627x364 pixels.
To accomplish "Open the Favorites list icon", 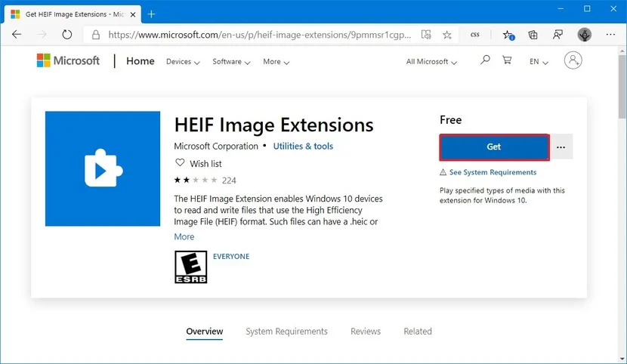I will click(508, 35).
